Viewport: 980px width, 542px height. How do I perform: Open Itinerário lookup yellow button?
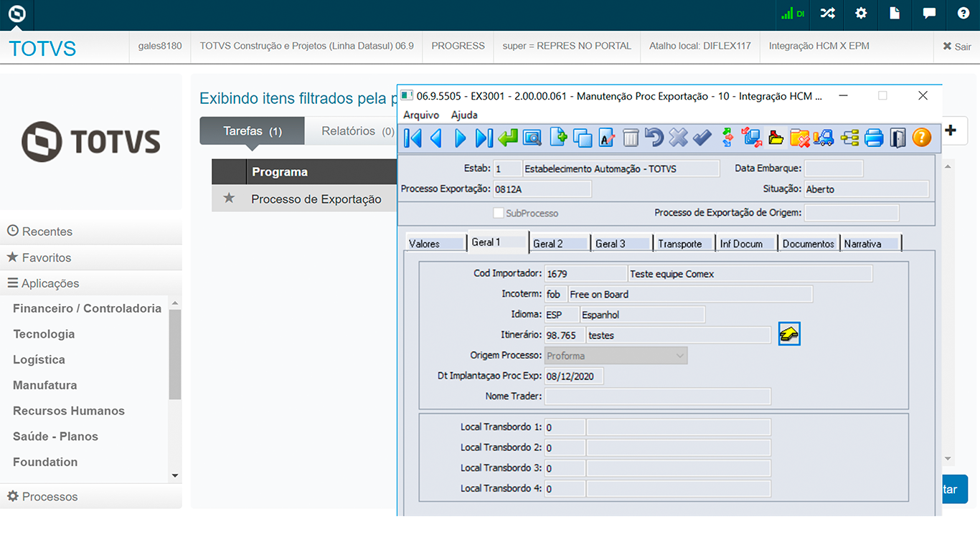789,334
